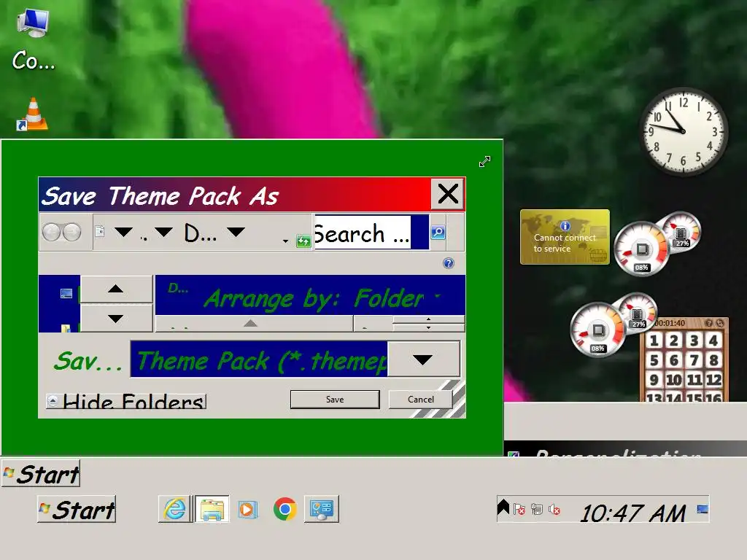Click the D... breadcrumb segment in the address bar

pyautogui.click(x=201, y=233)
